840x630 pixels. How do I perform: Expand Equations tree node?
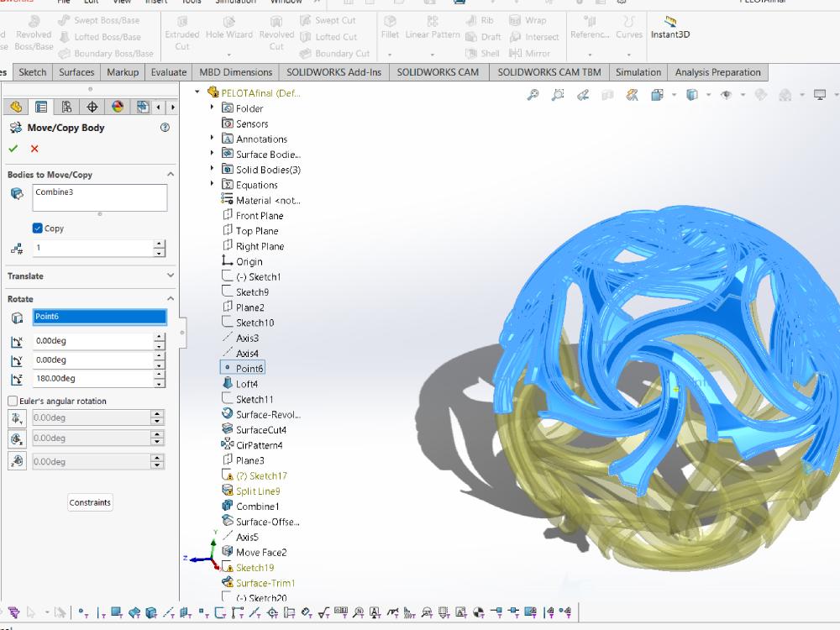click(x=213, y=184)
